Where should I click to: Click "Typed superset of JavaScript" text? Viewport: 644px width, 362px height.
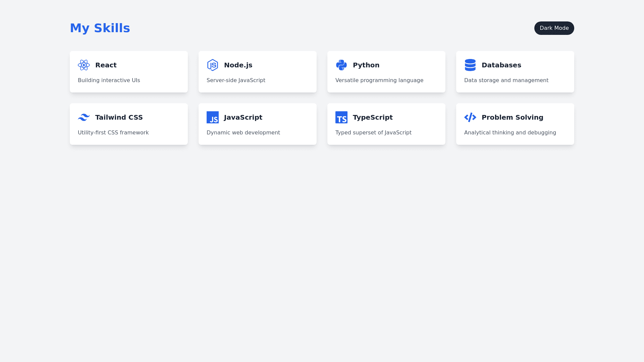[373, 133]
